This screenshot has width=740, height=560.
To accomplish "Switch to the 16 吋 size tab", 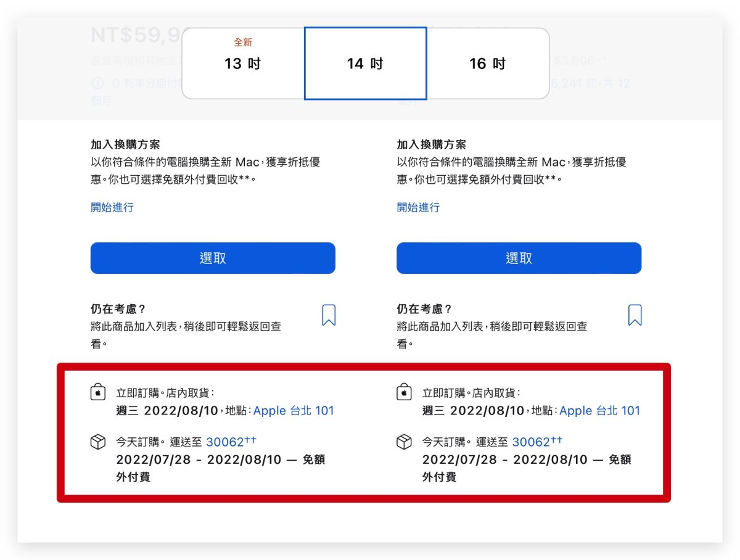I will point(488,63).
